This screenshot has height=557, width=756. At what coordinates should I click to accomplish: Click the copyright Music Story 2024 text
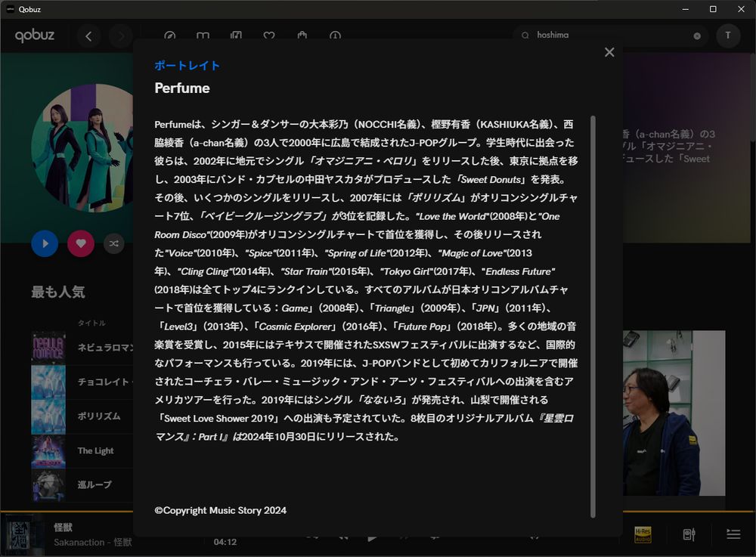tap(220, 510)
